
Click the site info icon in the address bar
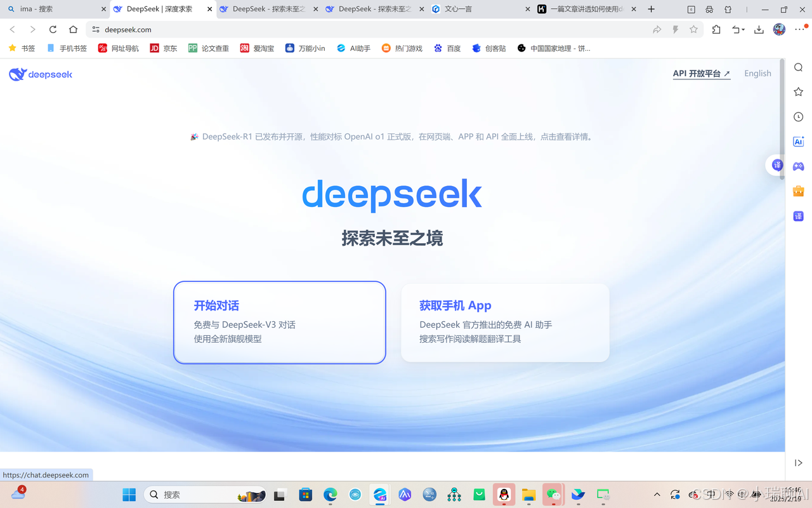(x=96, y=29)
